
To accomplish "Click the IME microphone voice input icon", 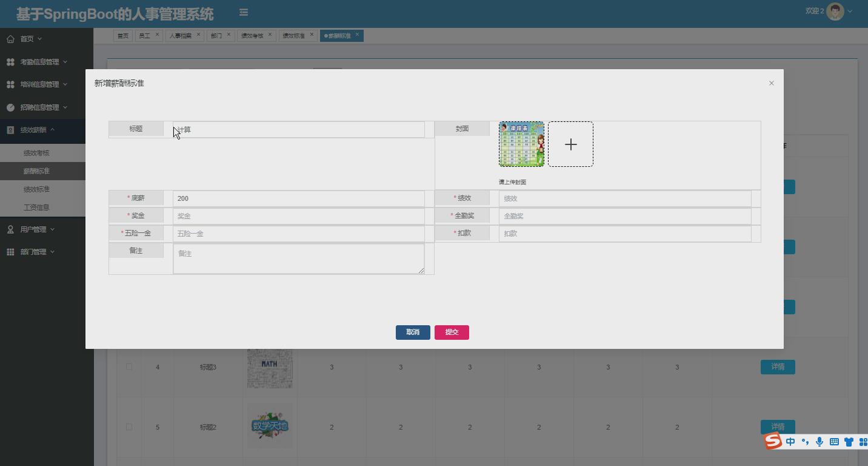I will tap(820, 442).
